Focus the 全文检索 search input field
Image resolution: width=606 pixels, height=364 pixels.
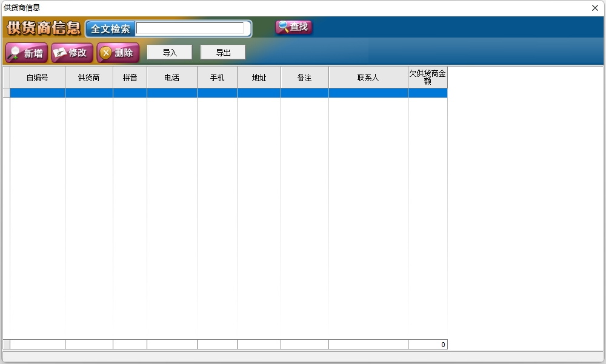(x=190, y=28)
